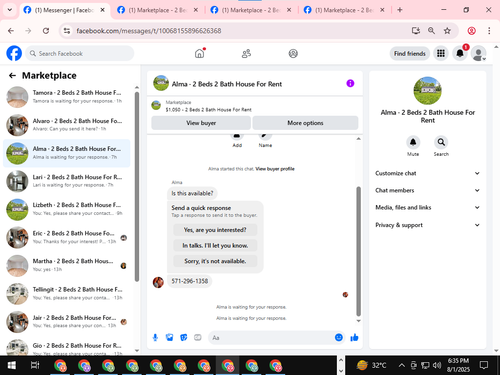
Task: Mute this Alma conversation
Action: point(413,142)
